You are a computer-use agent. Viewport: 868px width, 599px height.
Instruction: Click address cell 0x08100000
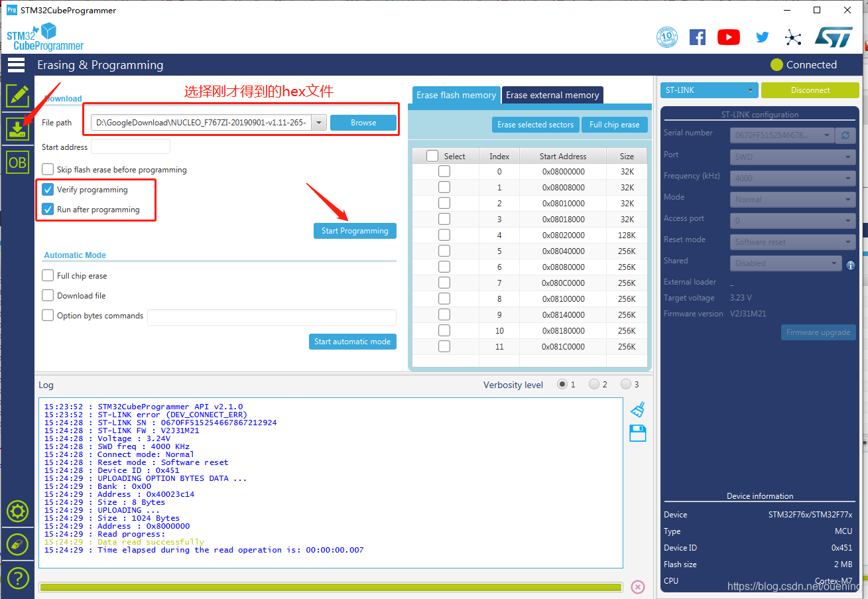point(563,299)
